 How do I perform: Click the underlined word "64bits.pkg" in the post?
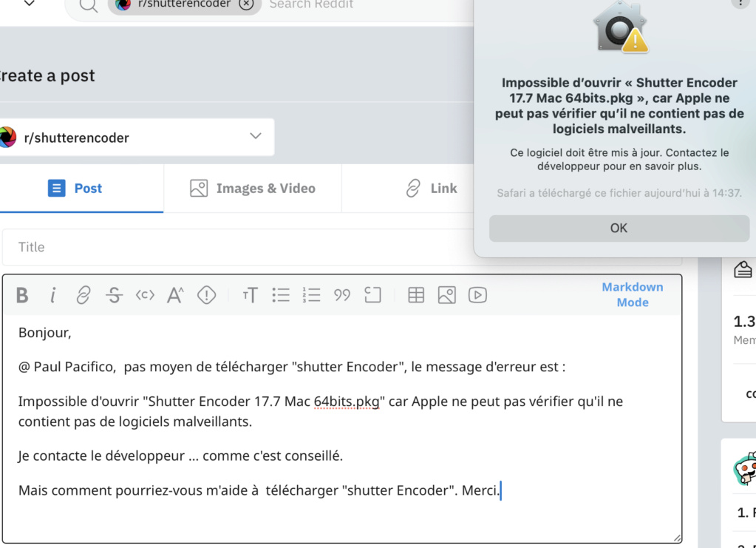pyautogui.click(x=346, y=402)
